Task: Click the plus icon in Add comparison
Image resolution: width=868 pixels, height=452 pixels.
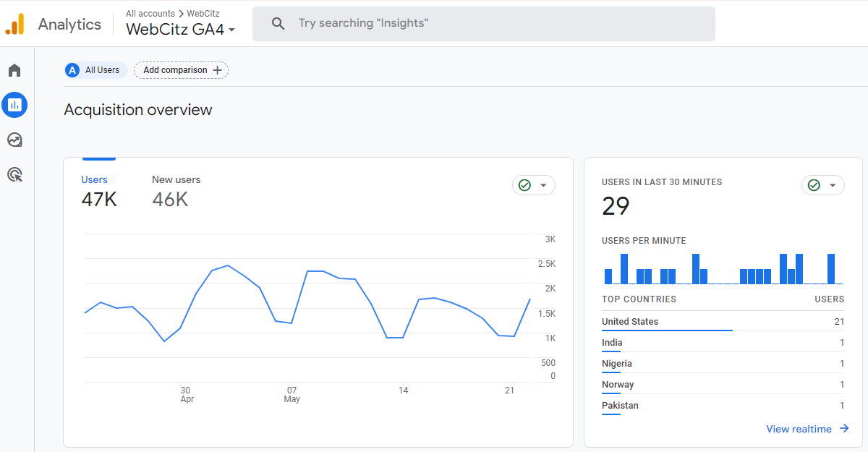Action: (218, 70)
